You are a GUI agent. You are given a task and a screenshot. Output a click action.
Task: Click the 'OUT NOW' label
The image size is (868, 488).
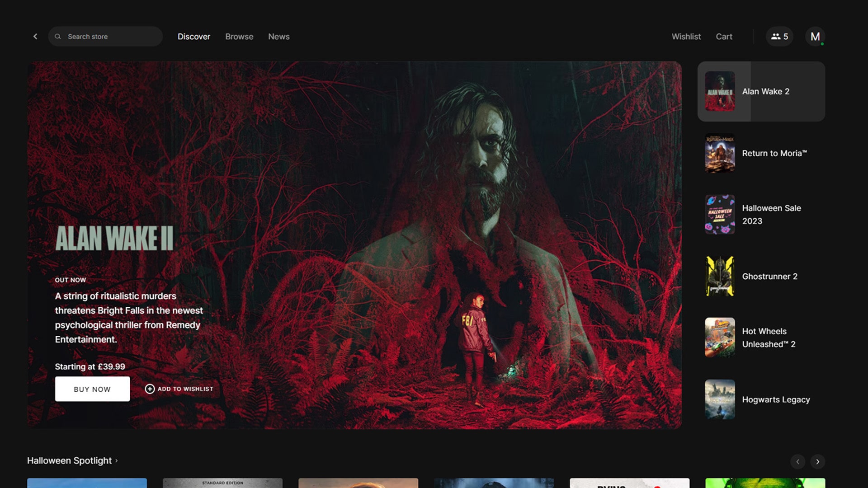71,280
